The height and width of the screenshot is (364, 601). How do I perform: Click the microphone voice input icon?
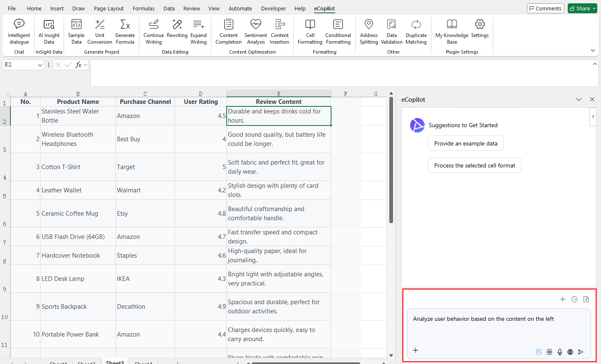coord(560,352)
